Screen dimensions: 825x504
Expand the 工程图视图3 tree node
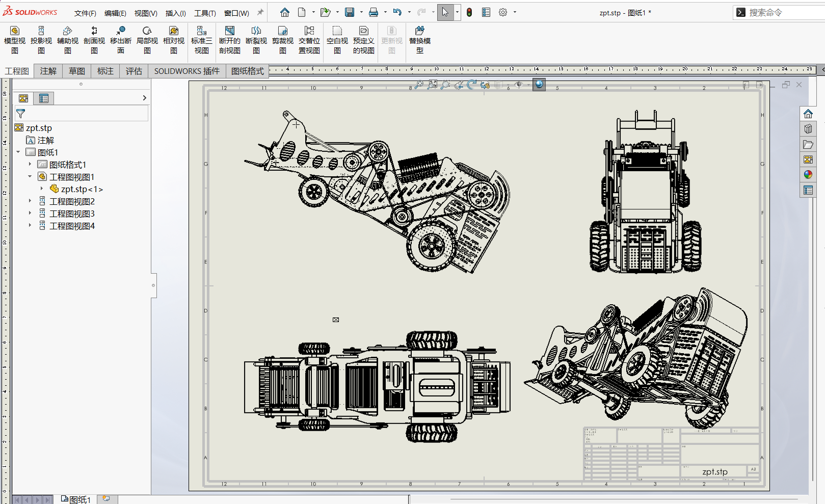click(30, 213)
